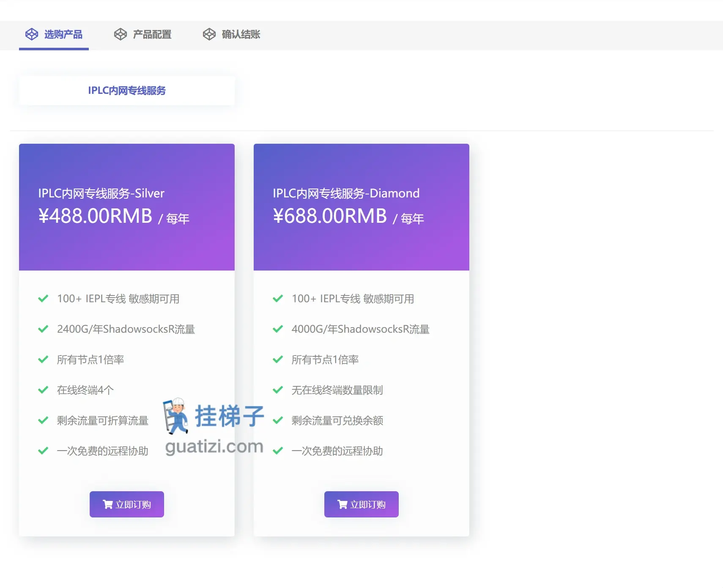Click checkmark next to 剩余流量可兑换余额
723x588 pixels.
click(278, 420)
